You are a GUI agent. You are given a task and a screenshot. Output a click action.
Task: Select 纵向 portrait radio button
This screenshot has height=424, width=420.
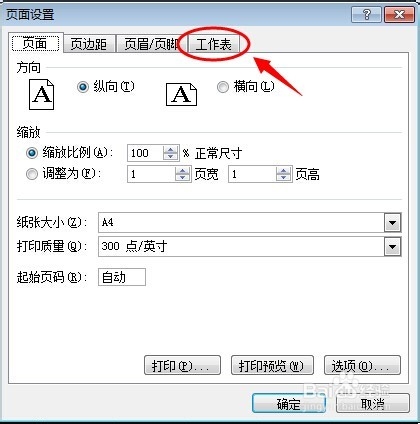83,87
